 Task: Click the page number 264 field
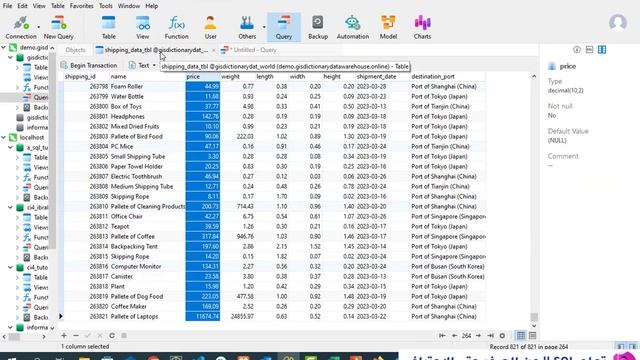click(x=466, y=336)
